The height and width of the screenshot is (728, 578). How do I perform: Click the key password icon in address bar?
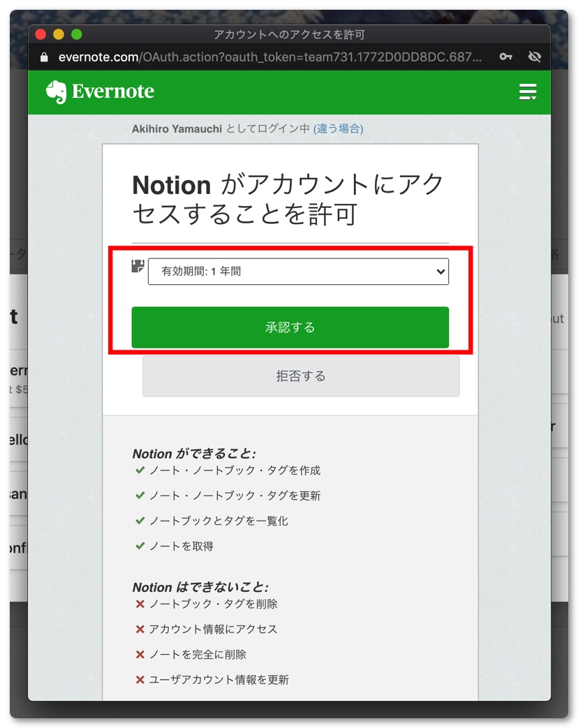click(x=506, y=57)
